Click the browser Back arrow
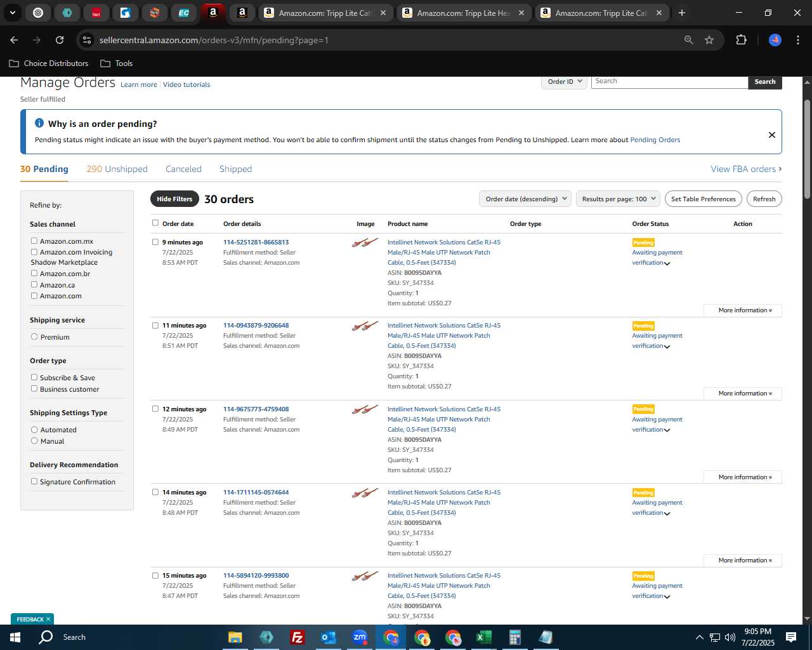 click(14, 40)
